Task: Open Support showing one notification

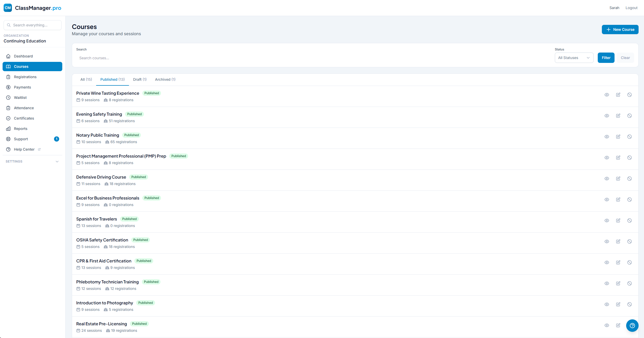Action: coord(21,139)
